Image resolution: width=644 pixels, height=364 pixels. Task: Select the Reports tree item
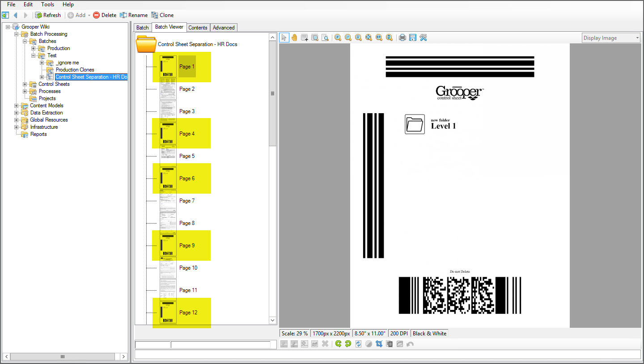pyautogui.click(x=38, y=134)
